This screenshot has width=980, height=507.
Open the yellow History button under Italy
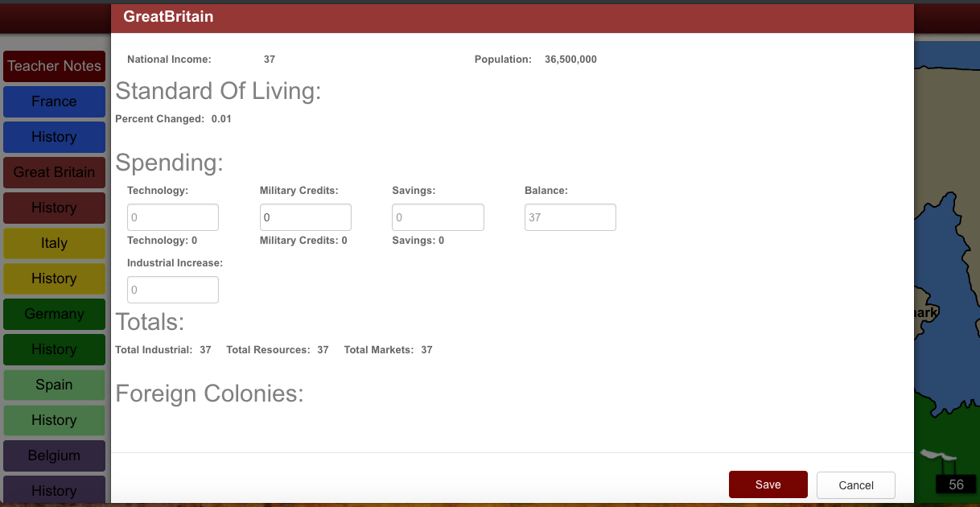54,278
